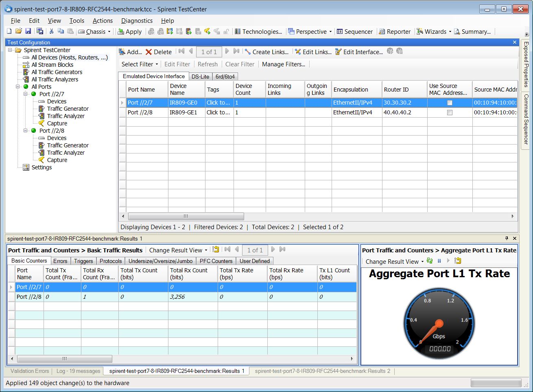The width and height of the screenshot is (533, 392).
Task: Toggle Use Source MAC checkbox for Port //2/7
Action: click(450, 103)
